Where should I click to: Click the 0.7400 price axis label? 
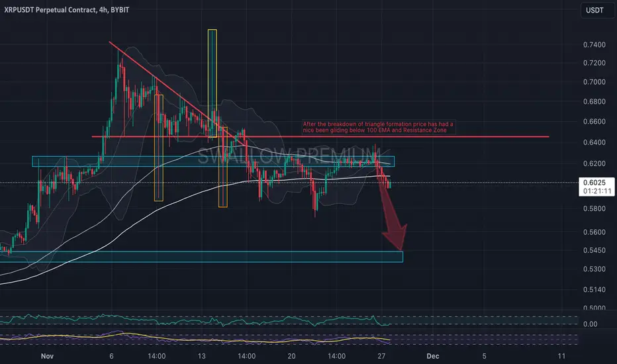594,45
